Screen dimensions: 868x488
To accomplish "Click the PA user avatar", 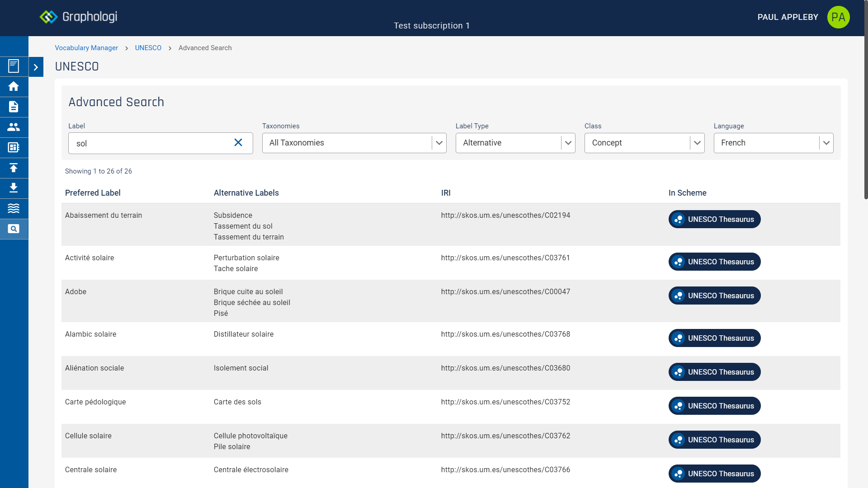I will pos(838,17).
